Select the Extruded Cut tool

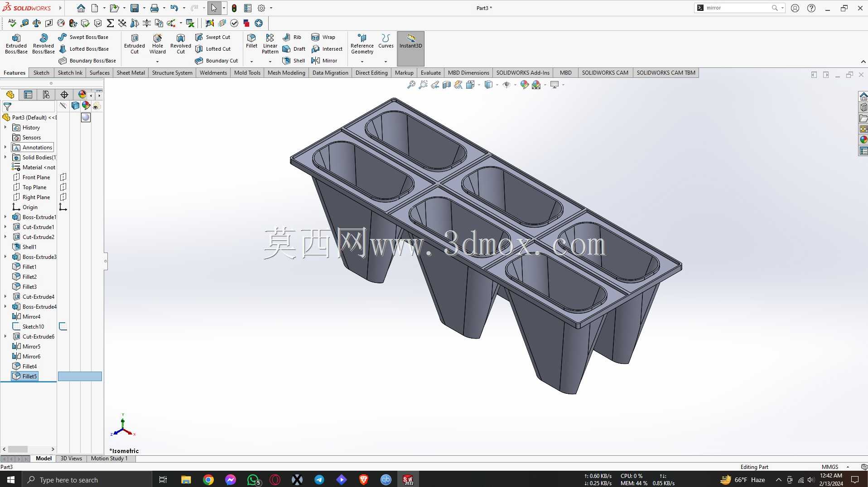(x=135, y=44)
